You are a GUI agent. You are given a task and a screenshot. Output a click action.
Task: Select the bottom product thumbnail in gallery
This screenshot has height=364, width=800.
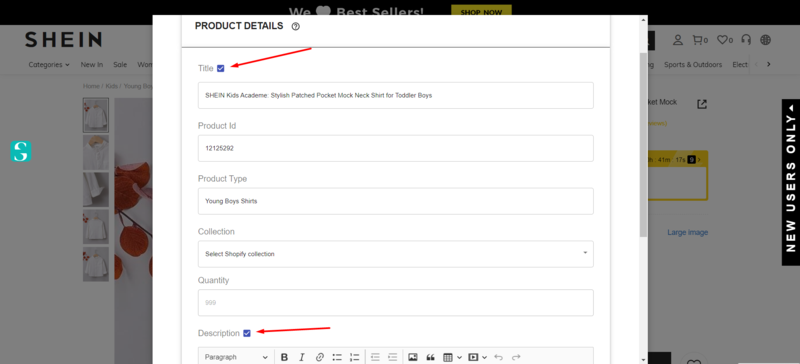(96, 264)
